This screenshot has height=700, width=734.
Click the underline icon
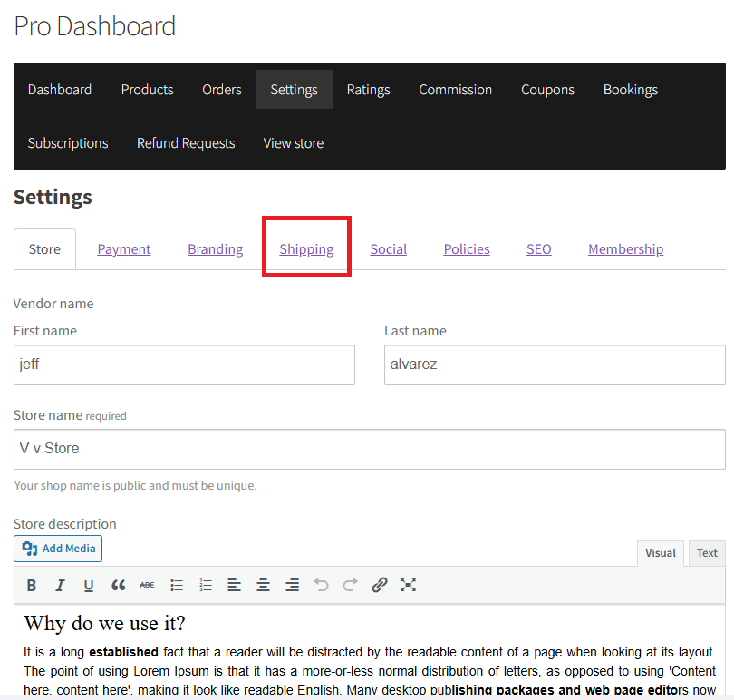pyautogui.click(x=89, y=586)
